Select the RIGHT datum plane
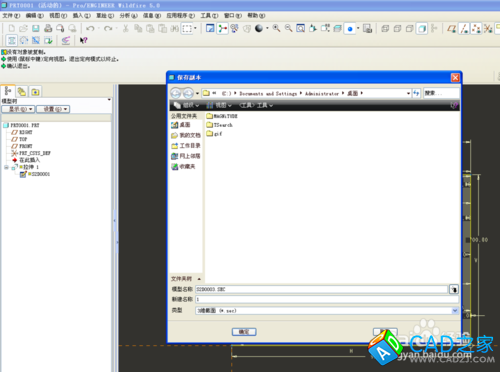 tap(22, 132)
